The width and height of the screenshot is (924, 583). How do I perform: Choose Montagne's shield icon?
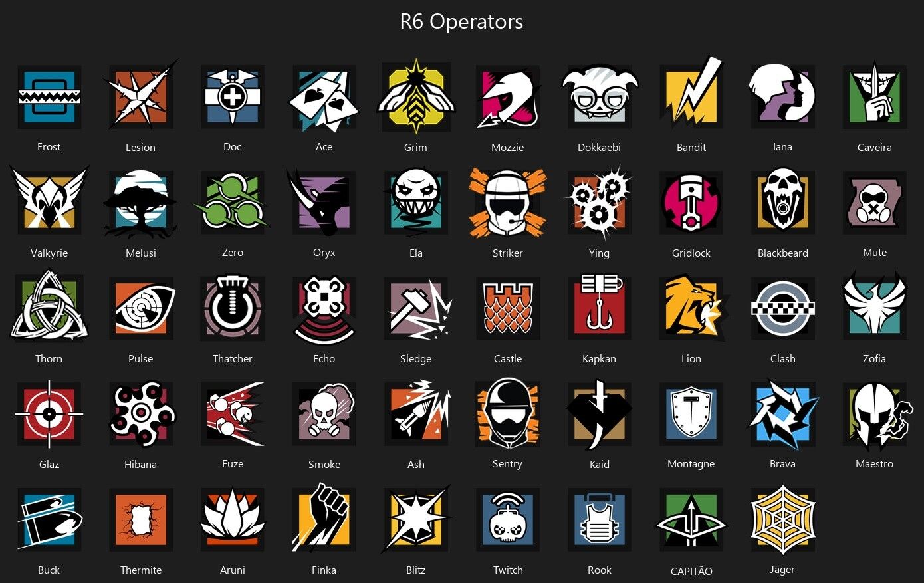tap(691, 414)
